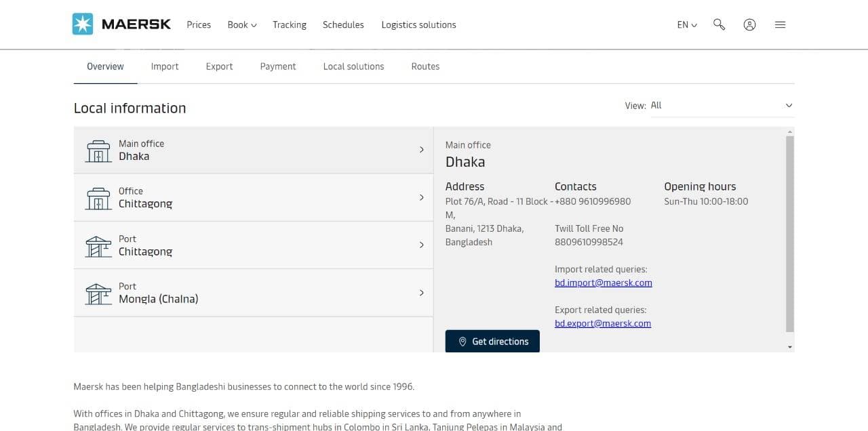Switch to the Payment tab
868x431 pixels.
[x=278, y=66]
